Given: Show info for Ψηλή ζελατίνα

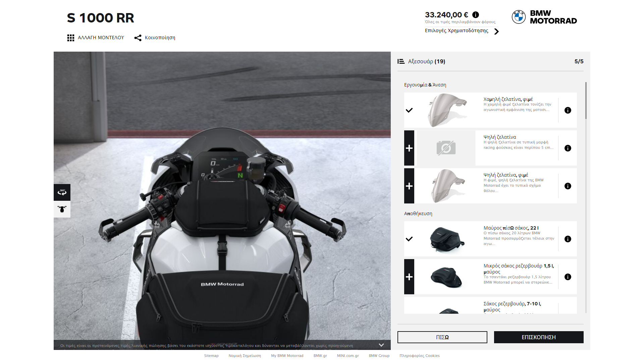Looking at the screenshot, I should pos(568,148).
